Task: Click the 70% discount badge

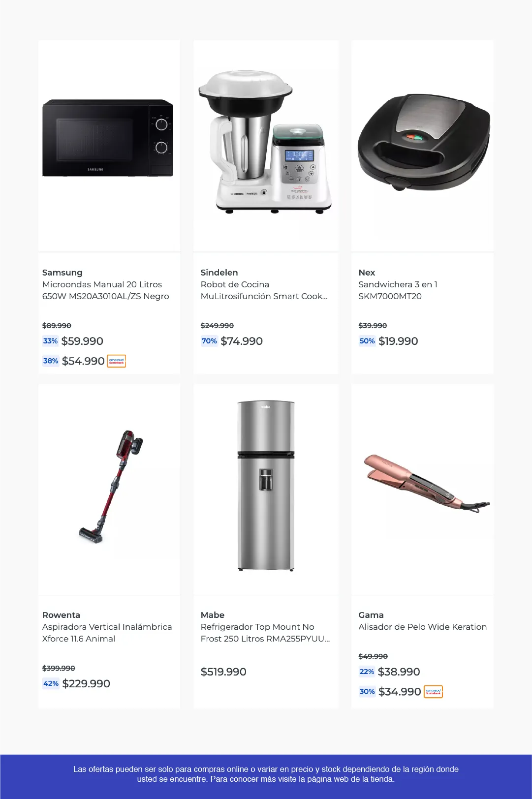Action: pos(209,341)
